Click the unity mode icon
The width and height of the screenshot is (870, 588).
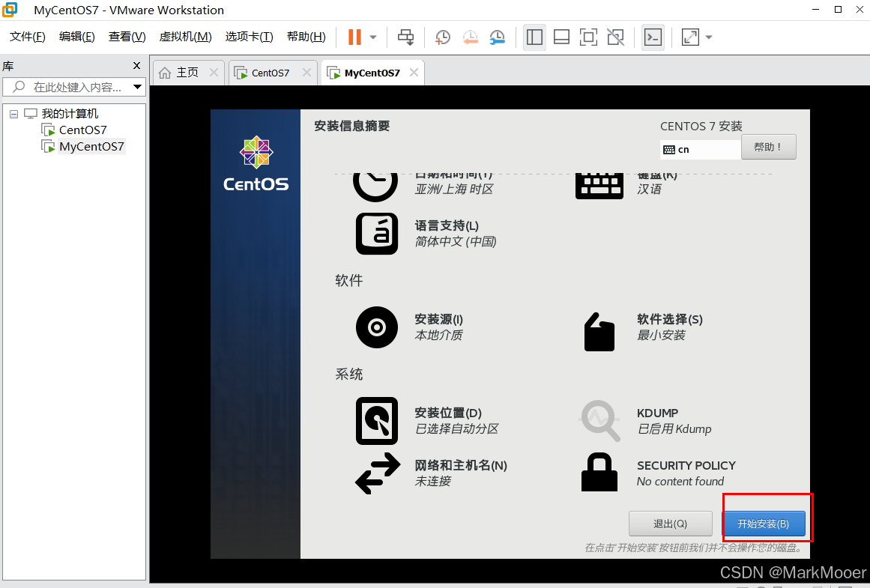pos(616,37)
